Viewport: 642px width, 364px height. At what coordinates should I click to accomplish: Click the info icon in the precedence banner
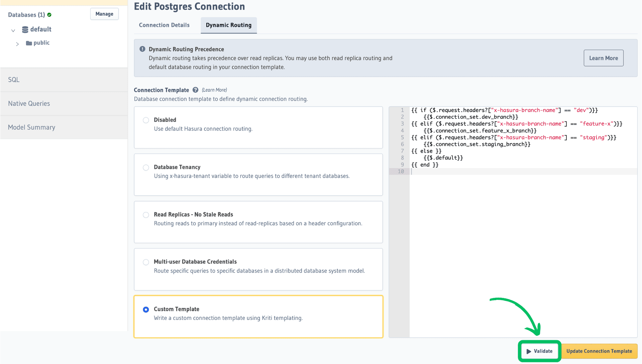click(142, 48)
